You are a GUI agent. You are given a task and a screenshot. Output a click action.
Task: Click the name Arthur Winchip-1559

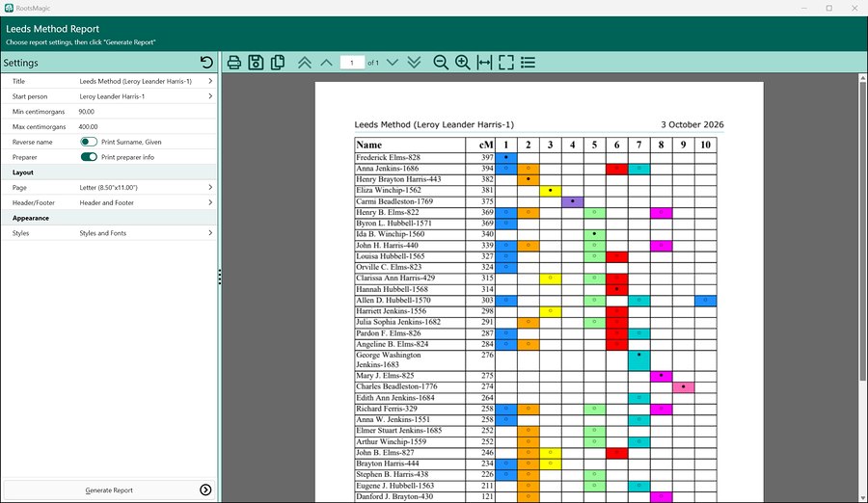click(x=391, y=441)
